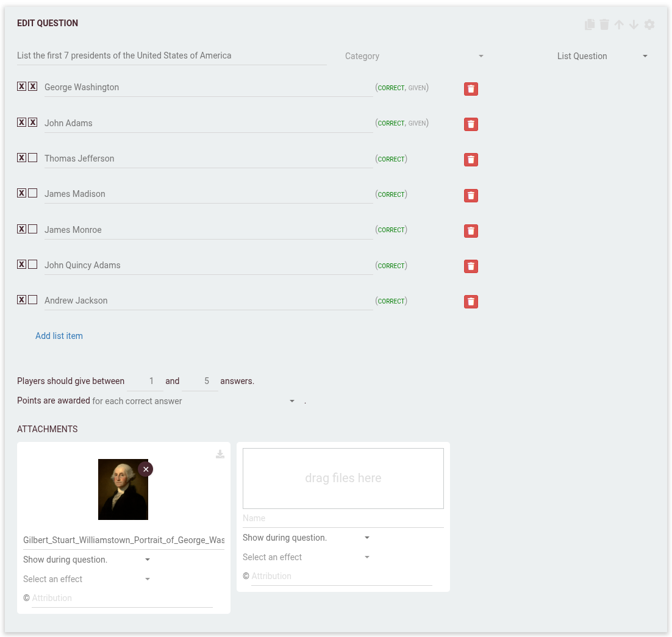Move question down with the down arrow icon

[634, 24]
